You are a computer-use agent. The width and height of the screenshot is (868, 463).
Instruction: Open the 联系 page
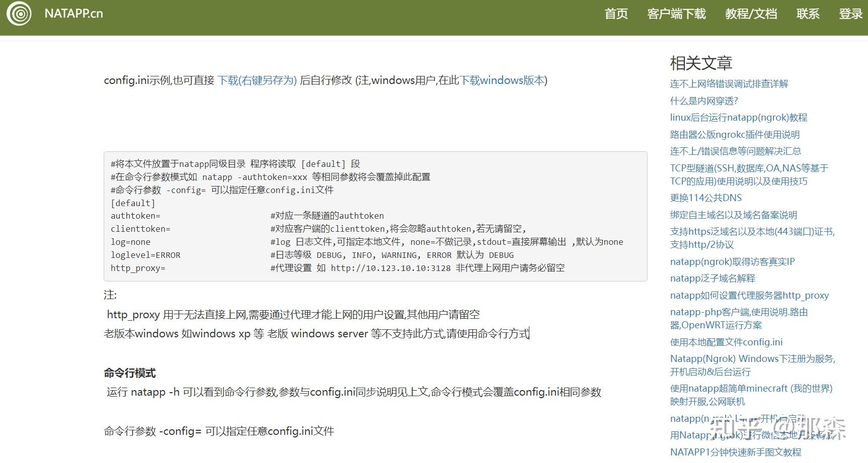pyautogui.click(x=808, y=14)
